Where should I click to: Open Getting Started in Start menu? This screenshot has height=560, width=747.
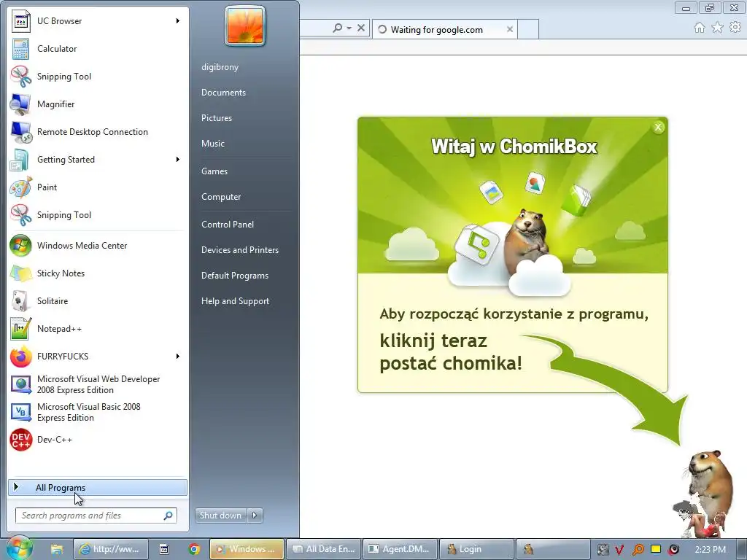click(x=98, y=160)
